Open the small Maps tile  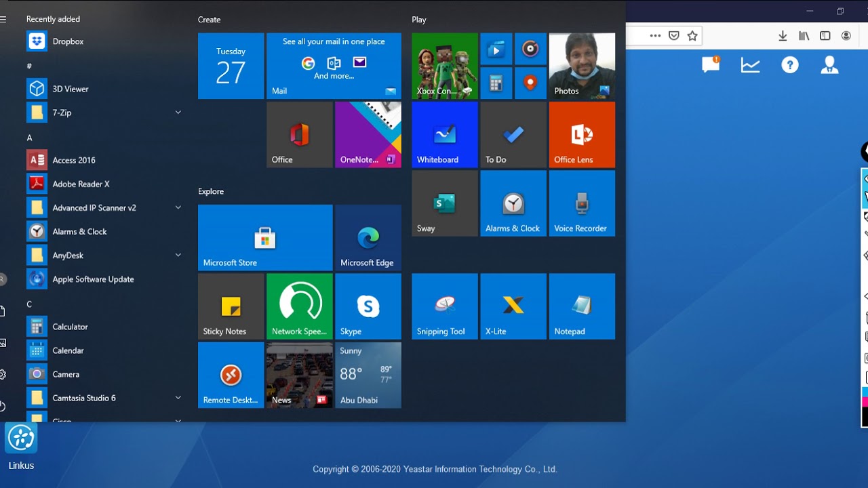point(530,83)
